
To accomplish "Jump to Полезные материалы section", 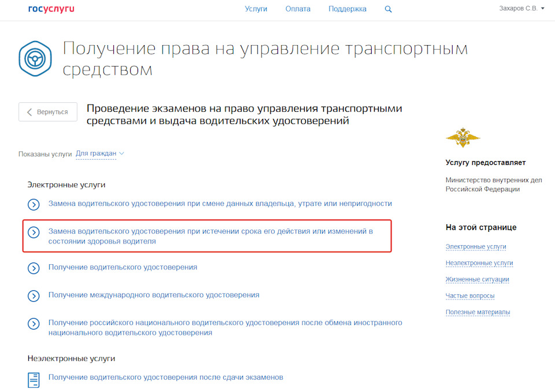I will 478,312.
